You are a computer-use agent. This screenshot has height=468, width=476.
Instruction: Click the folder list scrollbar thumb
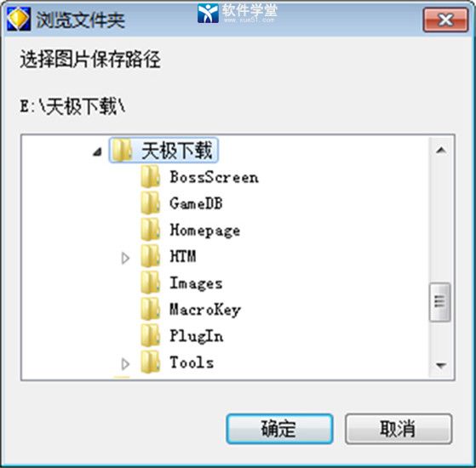pos(440,301)
